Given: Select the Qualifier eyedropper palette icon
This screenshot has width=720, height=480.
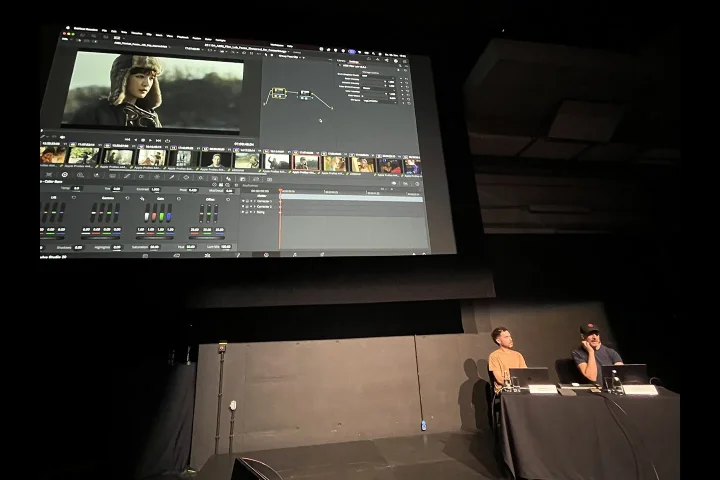Looking at the screenshot, I should click(172, 177).
